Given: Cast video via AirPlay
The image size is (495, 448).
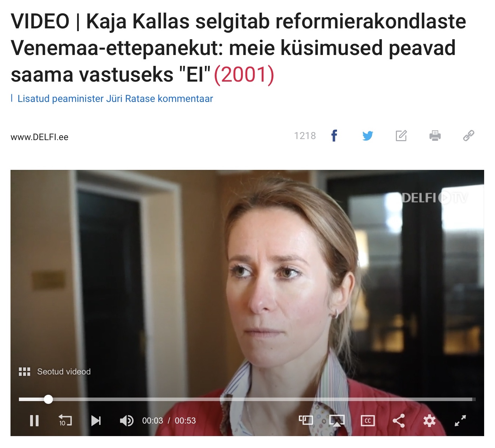Looking at the screenshot, I should coord(337,421).
